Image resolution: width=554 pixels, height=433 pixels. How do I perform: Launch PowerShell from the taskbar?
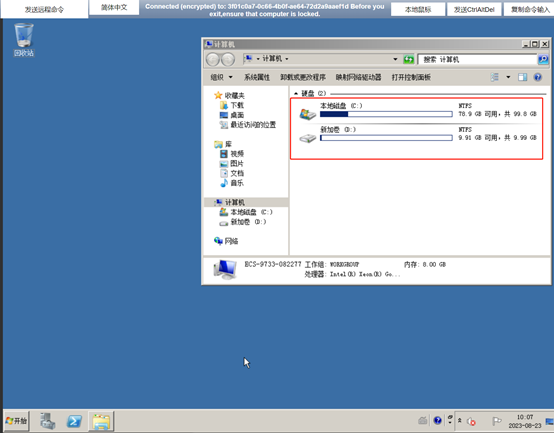tap(74, 421)
